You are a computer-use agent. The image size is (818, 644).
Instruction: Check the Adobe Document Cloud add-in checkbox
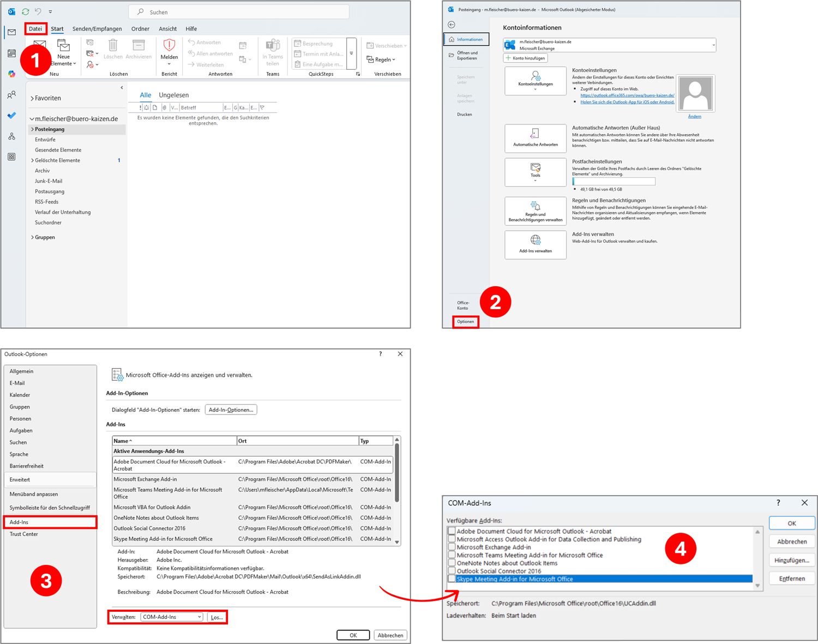click(452, 531)
